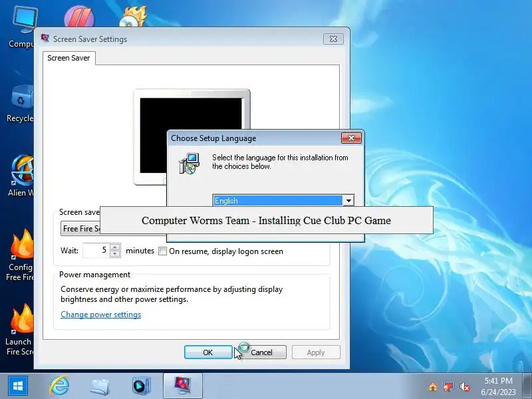Open Internet Explorer from the taskbar
Image resolution: width=532 pixels, height=399 pixels.
pyautogui.click(x=59, y=386)
